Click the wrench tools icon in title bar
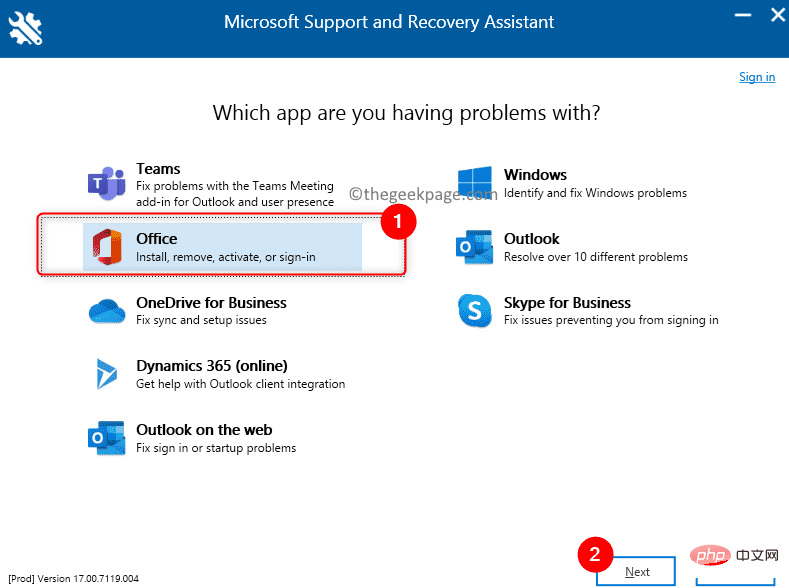 pos(25,29)
